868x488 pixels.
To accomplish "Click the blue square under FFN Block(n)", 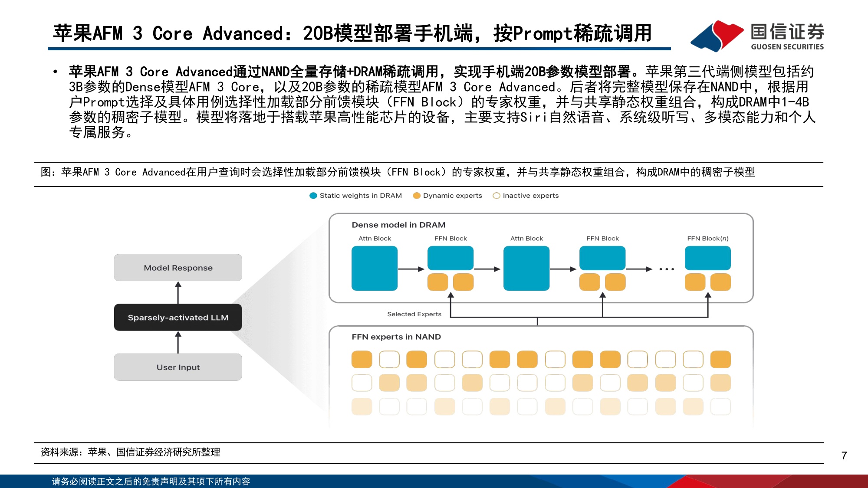I will [x=708, y=258].
